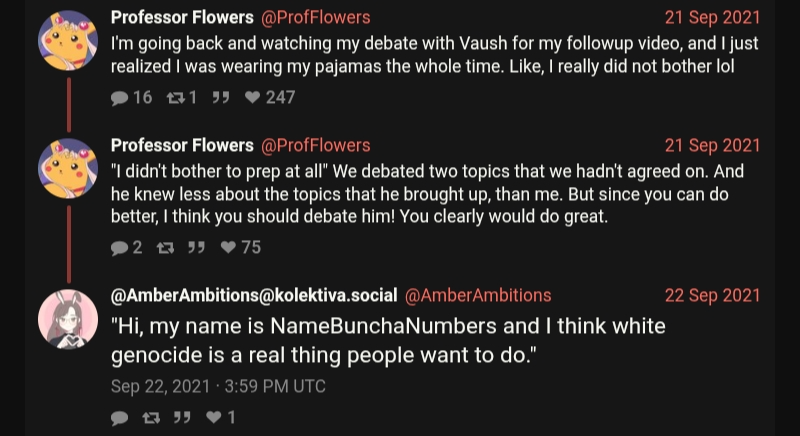Open the AmberAmbitions bunny-ears avatar

pyautogui.click(x=68, y=319)
